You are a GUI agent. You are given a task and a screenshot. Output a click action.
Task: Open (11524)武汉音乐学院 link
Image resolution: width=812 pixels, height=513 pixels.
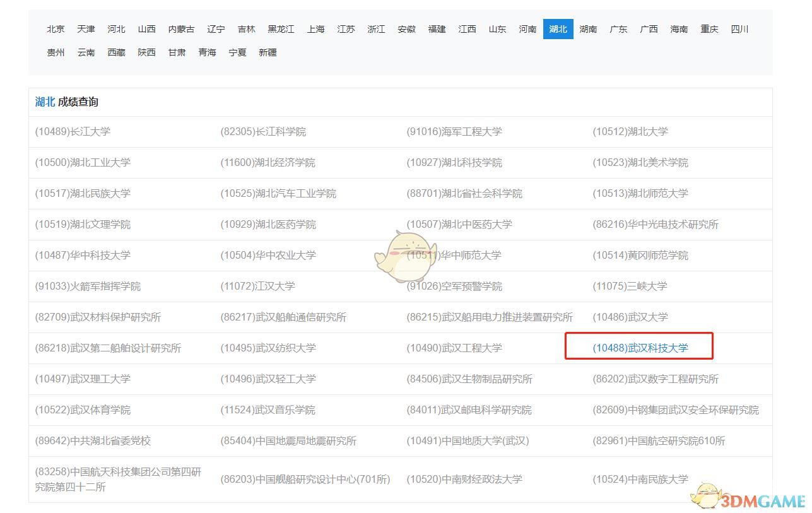pyautogui.click(x=268, y=410)
